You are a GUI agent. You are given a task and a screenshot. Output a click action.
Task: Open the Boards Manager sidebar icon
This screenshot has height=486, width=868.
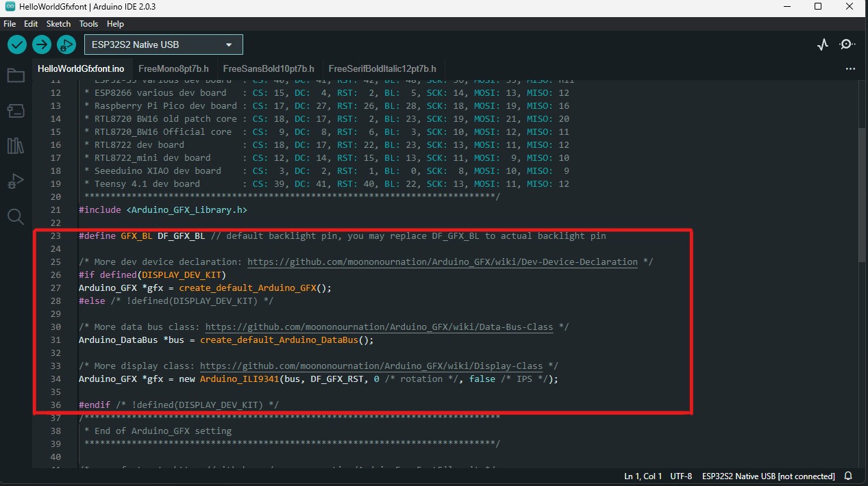coord(15,111)
